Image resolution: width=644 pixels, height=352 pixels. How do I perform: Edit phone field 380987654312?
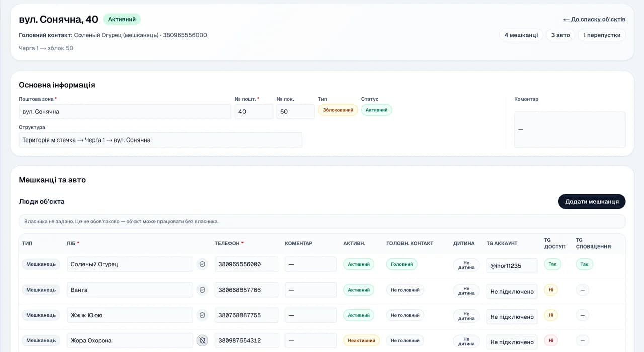click(x=247, y=341)
